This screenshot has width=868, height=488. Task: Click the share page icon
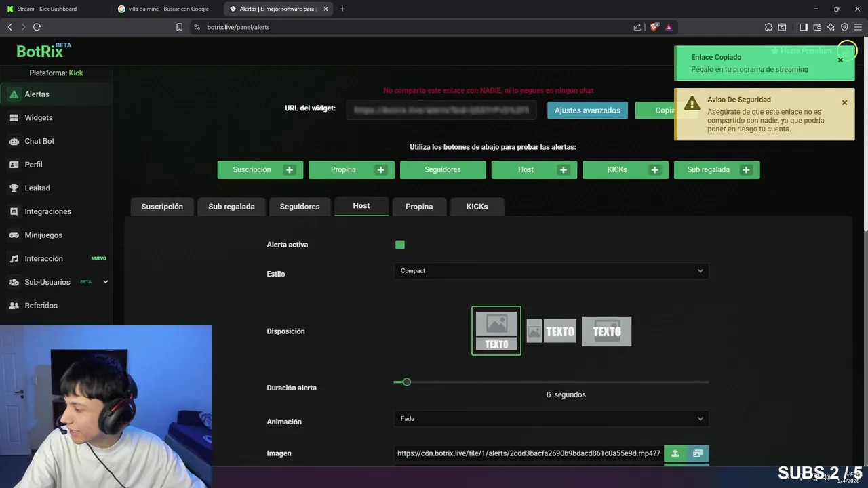coord(637,27)
